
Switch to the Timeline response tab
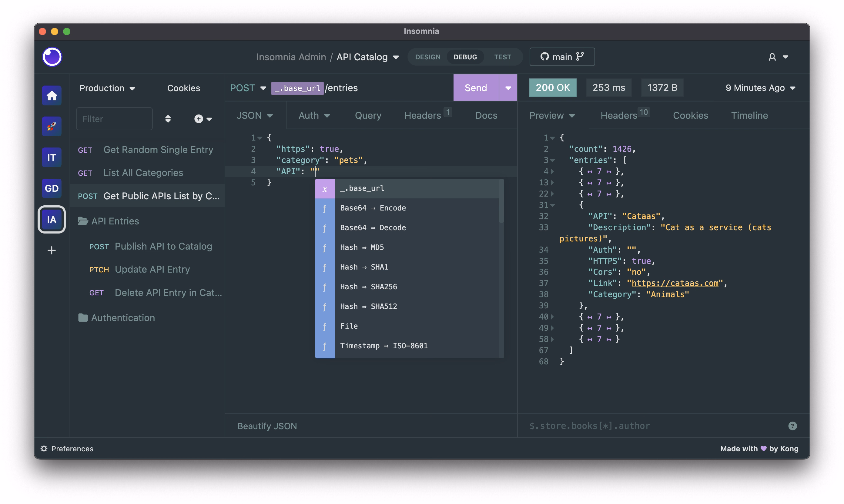(749, 115)
